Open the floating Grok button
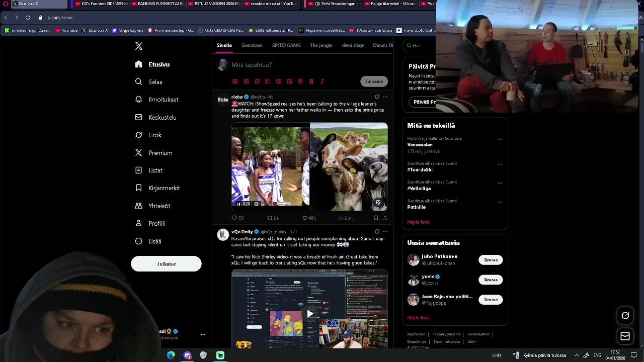This screenshot has width=644, height=362. (625, 316)
